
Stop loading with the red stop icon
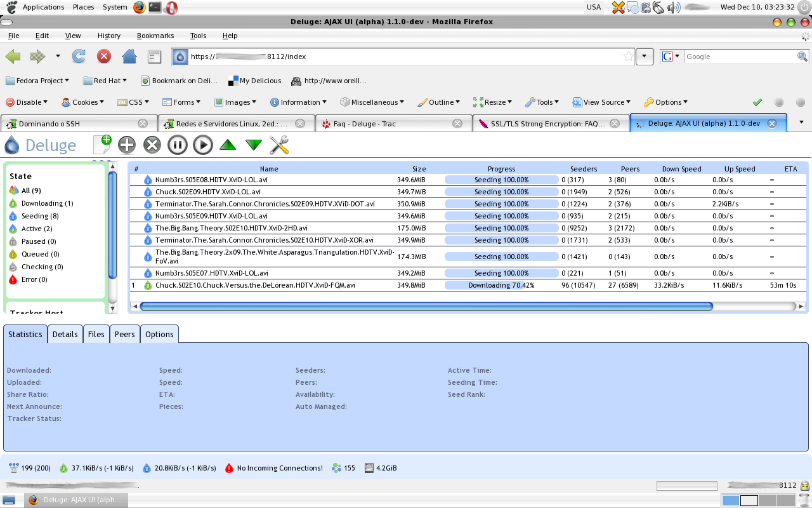pyautogui.click(x=104, y=57)
